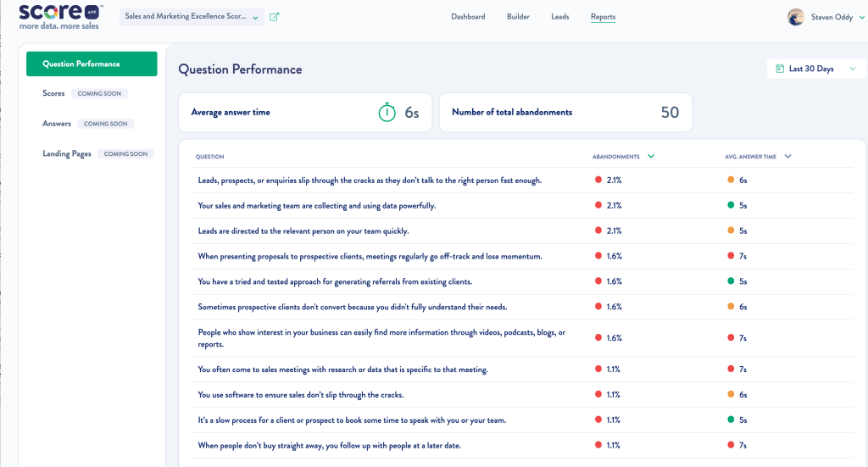The width and height of the screenshot is (868, 467).
Task: Sort by Avg. Answer Time arrow
Action: [x=787, y=156]
